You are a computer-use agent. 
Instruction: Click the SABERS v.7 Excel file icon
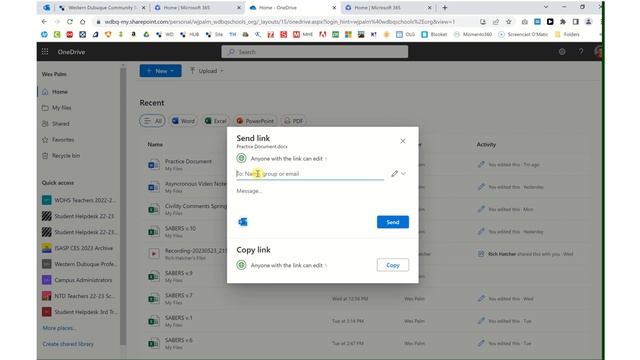point(153,298)
